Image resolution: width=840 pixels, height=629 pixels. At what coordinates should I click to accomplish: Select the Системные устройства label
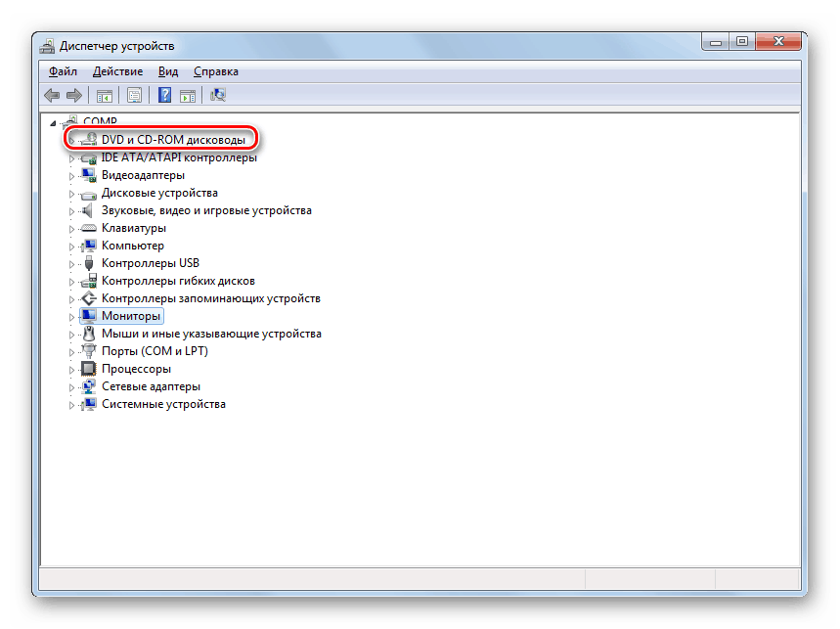pos(164,404)
